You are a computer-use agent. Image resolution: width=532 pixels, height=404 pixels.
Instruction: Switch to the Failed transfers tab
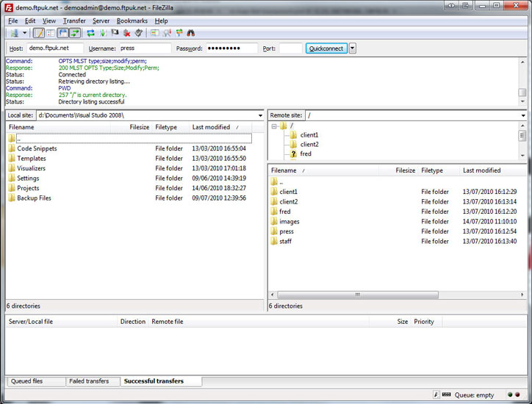tap(93, 382)
